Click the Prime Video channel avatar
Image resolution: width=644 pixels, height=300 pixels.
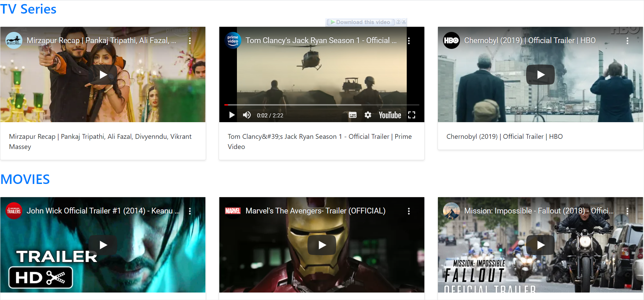[233, 40]
